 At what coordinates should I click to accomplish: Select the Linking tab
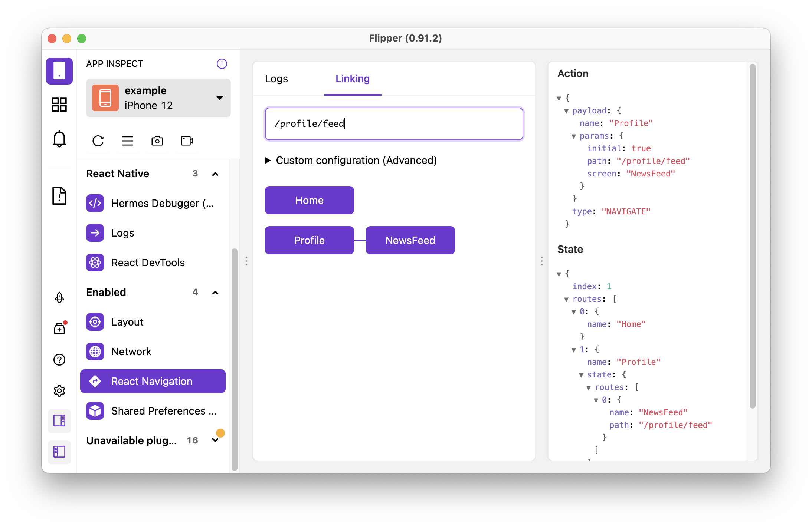pyautogui.click(x=353, y=78)
